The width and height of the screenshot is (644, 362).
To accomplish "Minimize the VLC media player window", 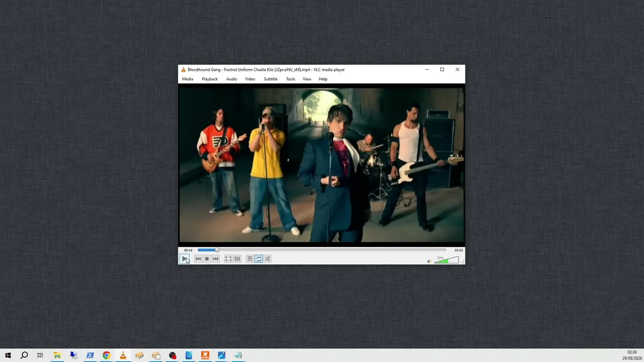I will click(x=427, y=70).
